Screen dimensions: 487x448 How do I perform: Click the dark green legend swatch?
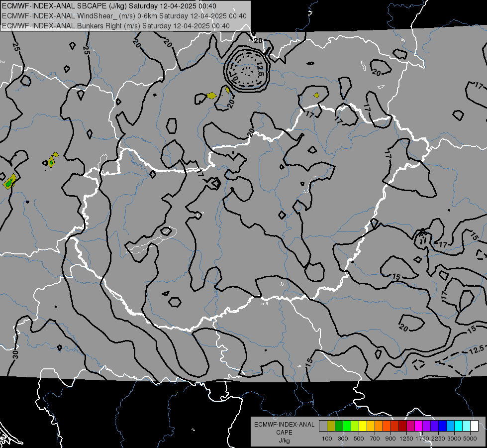click(x=339, y=426)
